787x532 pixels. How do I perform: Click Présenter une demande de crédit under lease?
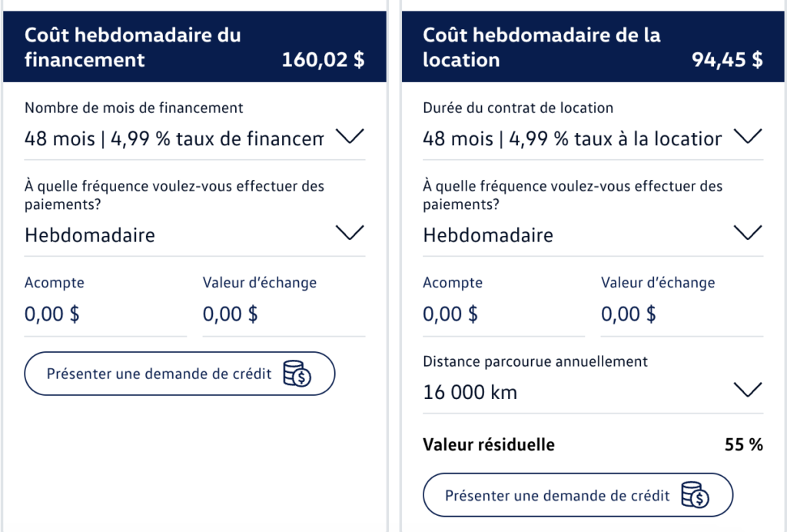tap(578, 495)
